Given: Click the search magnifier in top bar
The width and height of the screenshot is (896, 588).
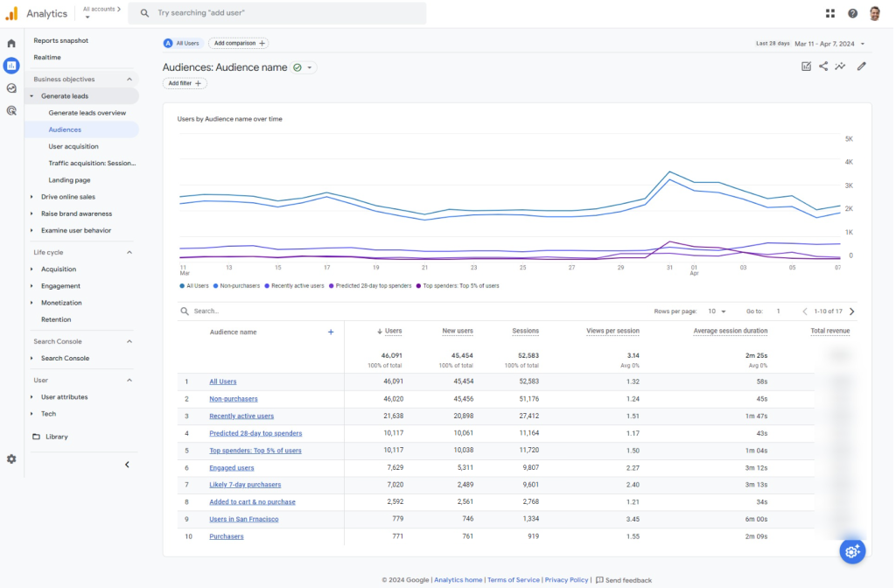Looking at the screenshot, I should (x=144, y=12).
